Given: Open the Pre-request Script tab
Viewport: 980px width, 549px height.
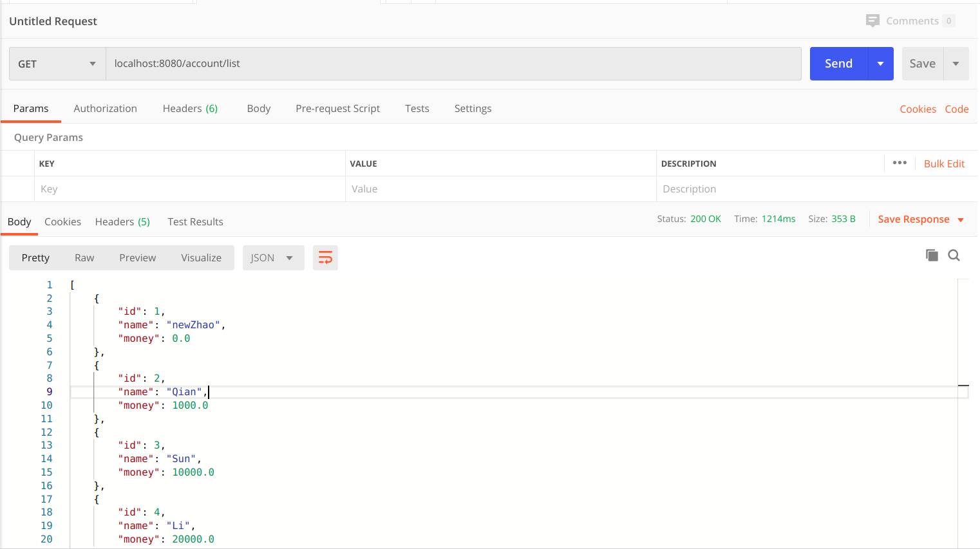Looking at the screenshot, I should pos(337,108).
